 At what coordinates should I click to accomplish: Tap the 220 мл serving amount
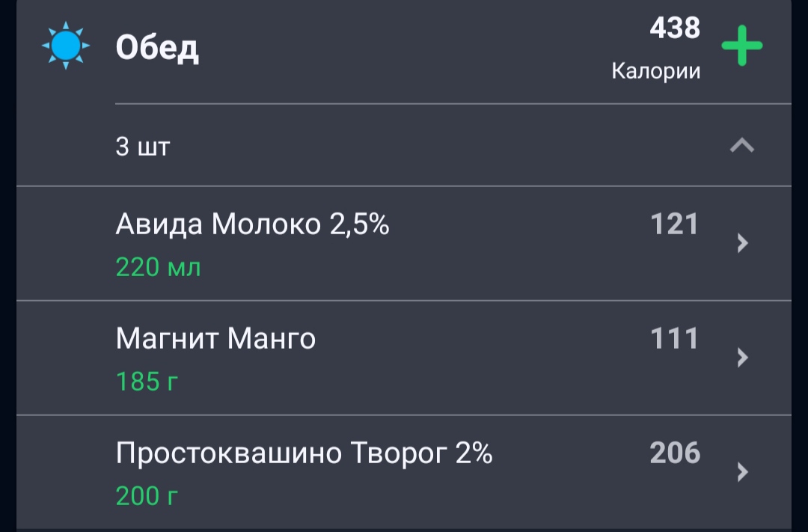pos(158,268)
